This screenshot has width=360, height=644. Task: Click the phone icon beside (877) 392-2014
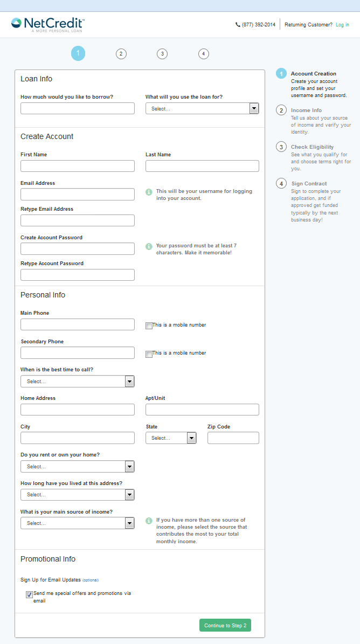click(238, 25)
